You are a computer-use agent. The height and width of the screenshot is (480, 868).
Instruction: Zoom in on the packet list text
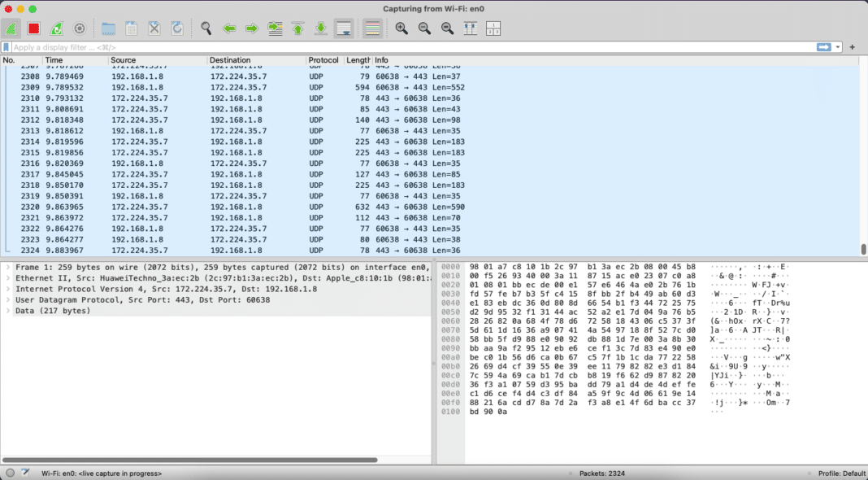(401, 28)
